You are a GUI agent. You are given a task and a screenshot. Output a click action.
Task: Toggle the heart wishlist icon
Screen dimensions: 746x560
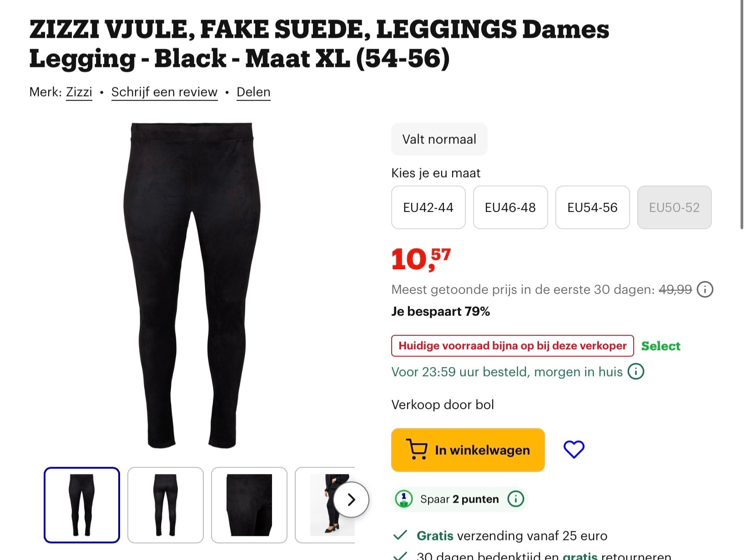click(575, 449)
